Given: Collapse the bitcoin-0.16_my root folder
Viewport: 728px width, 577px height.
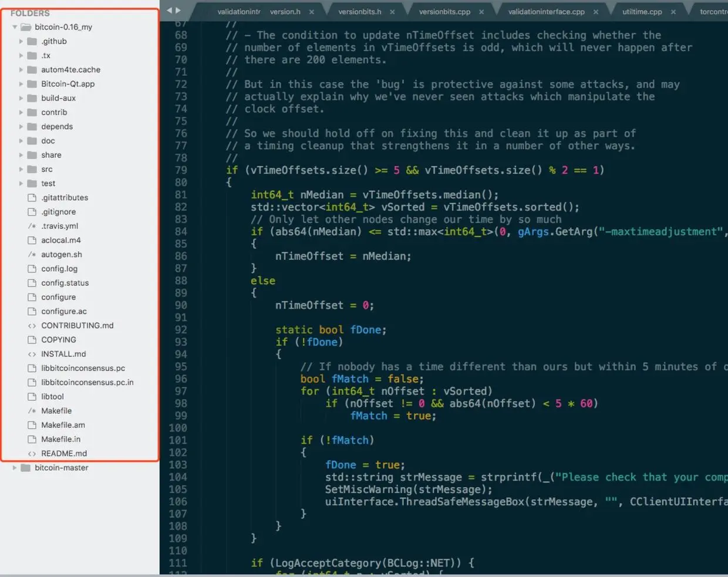Looking at the screenshot, I should pyautogui.click(x=15, y=27).
